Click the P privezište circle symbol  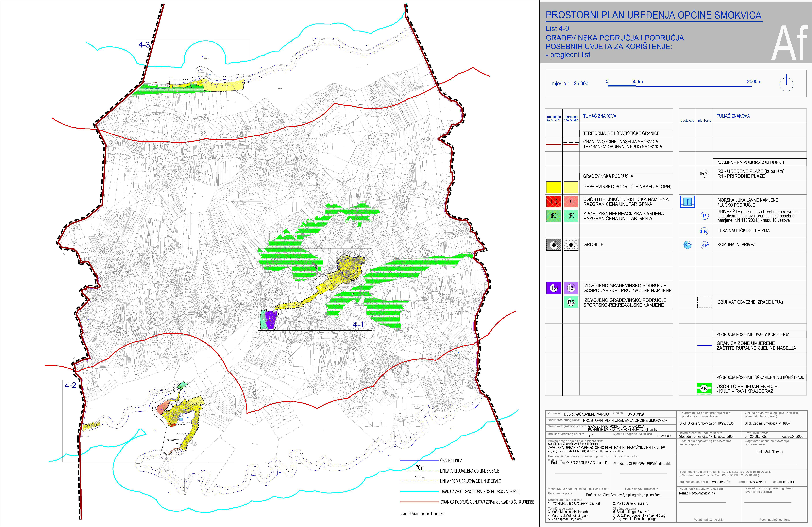tap(704, 216)
